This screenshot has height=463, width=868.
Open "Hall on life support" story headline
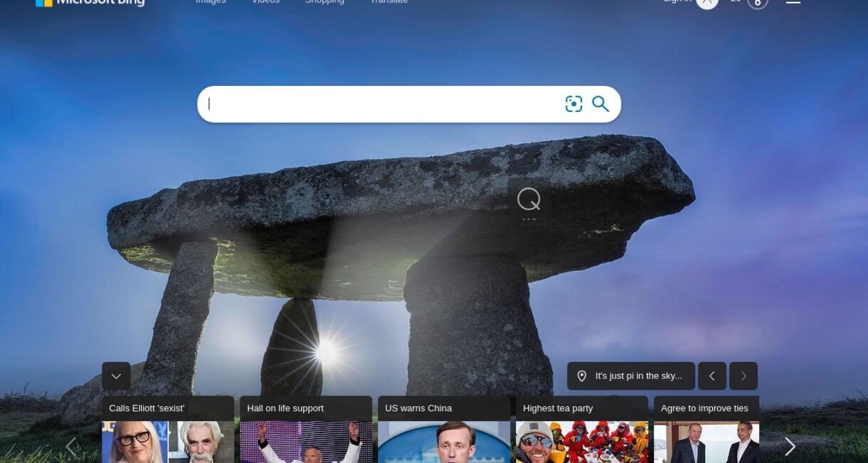tap(285, 408)
